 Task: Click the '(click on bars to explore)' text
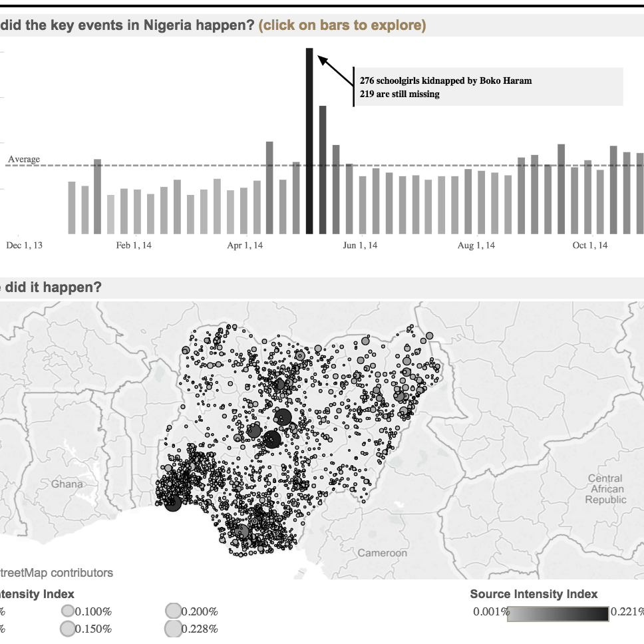[342, 25]
